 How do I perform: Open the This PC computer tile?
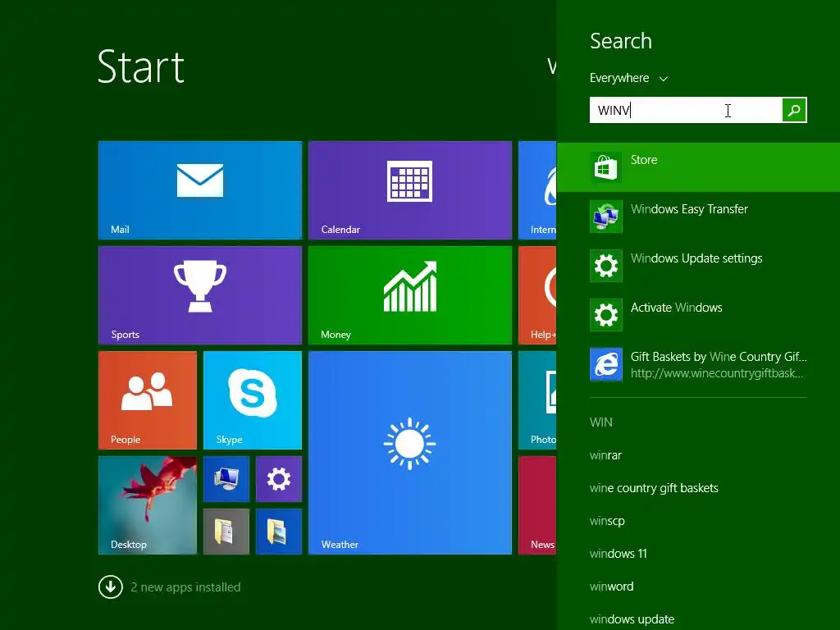click(226, 479)
